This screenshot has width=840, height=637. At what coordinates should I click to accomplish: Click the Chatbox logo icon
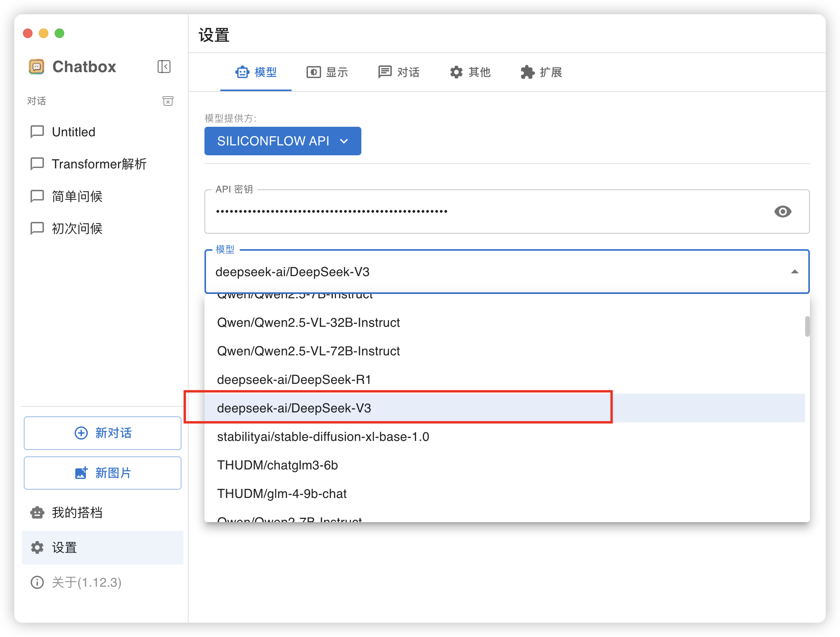pos(36,67)
